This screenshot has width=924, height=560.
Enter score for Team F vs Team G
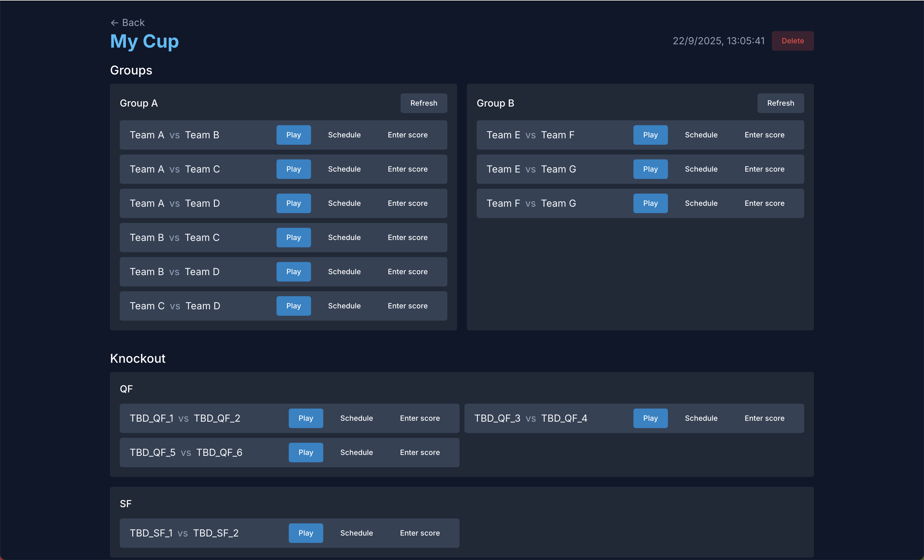(764, 203)
